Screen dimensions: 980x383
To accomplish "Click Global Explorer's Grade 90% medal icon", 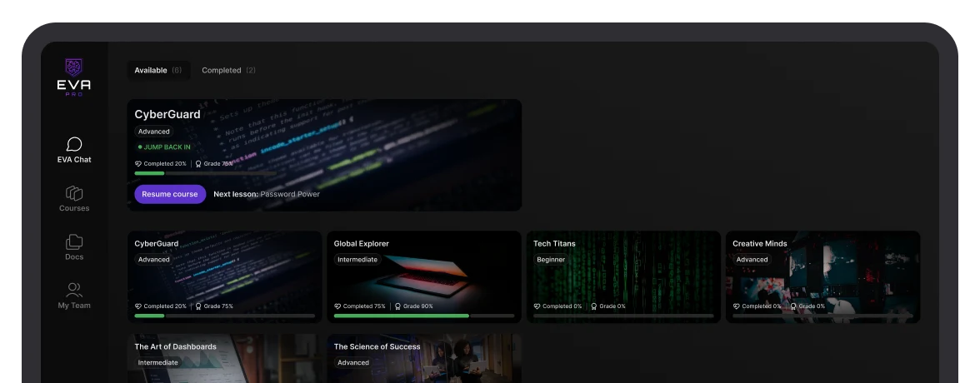I will [x=398, y=306].
